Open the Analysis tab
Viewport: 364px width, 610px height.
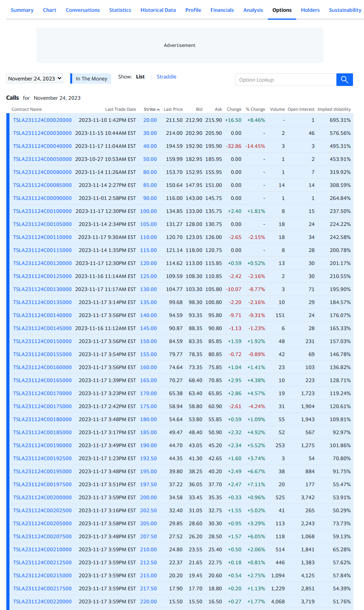click(253, 10)
